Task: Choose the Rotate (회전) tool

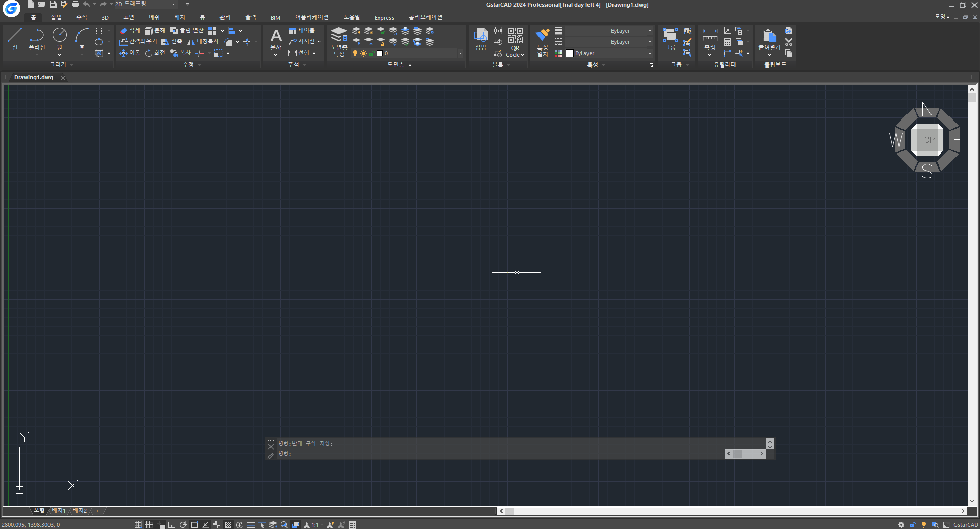Action: (155, 53)
